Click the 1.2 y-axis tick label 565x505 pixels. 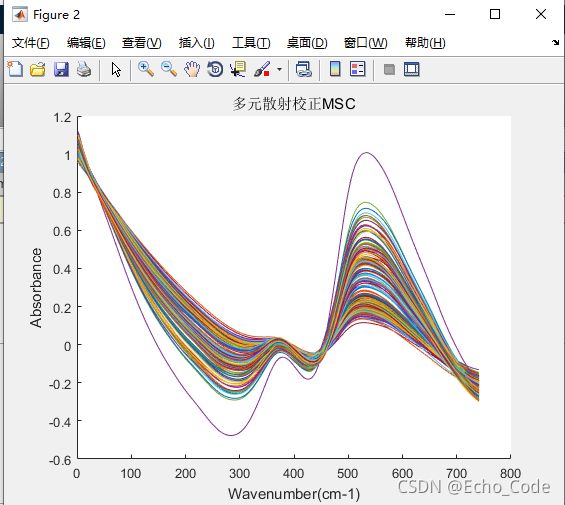click(x=62, y=118)
